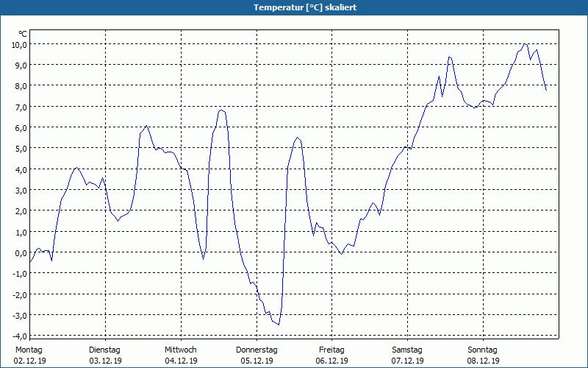Image resolution: width=588 pixels, height=368 pixels.
Task: Click the Dienstag day label
Action: pos(104,350)
